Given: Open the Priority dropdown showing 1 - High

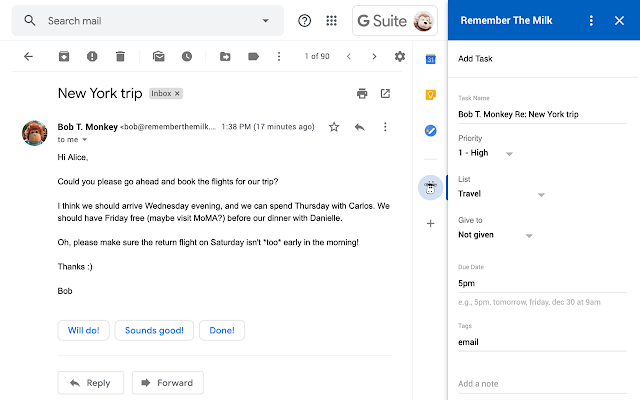Looking at the screenshot, I should [486, 153].
